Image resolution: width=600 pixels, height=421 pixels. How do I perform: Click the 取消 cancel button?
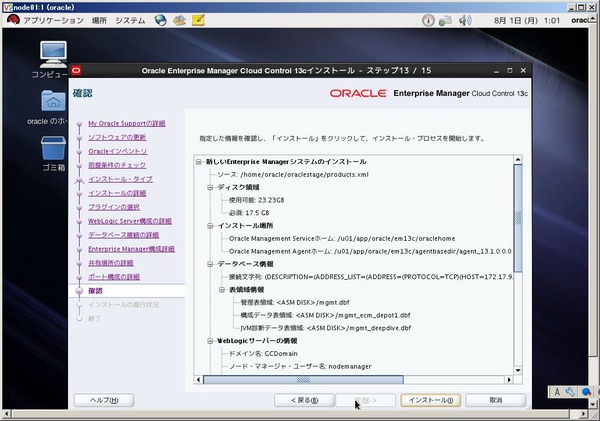[496, 400]
